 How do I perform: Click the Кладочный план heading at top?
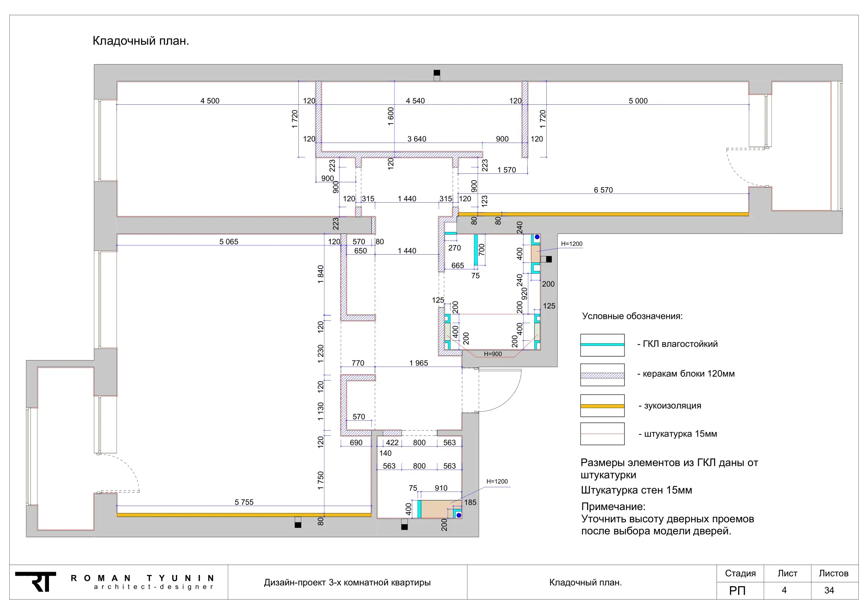(x=141, y=40)
